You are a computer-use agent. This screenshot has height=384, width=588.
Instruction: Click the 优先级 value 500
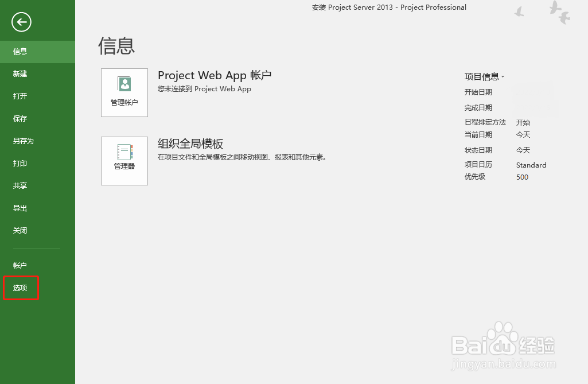[x=522, y=177]
